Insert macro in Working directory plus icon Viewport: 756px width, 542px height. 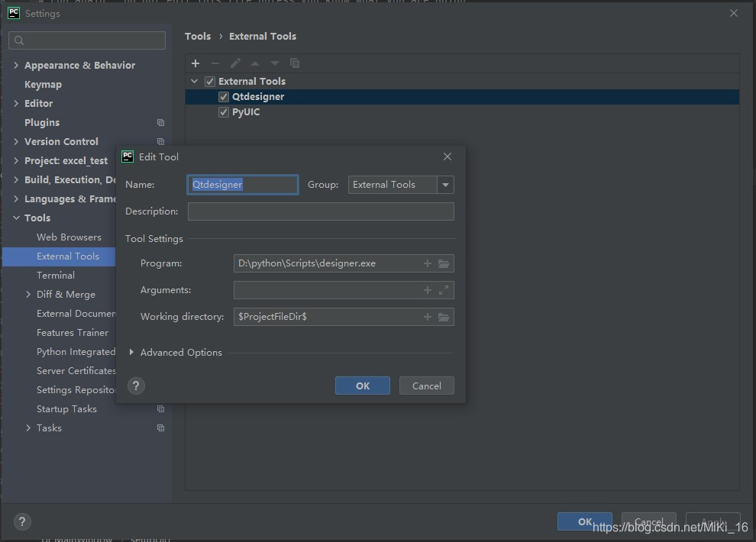pyautogui.click(x=427, y=317)
